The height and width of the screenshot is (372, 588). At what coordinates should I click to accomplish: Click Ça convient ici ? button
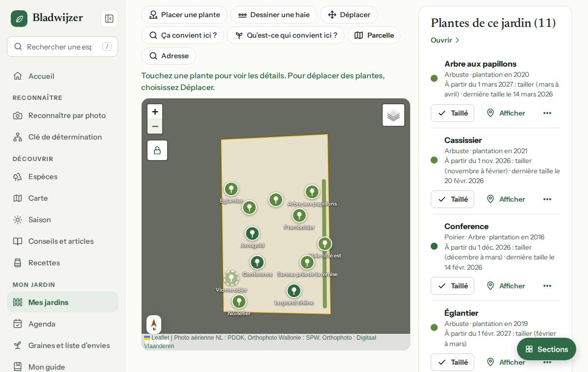click(182, 35)
